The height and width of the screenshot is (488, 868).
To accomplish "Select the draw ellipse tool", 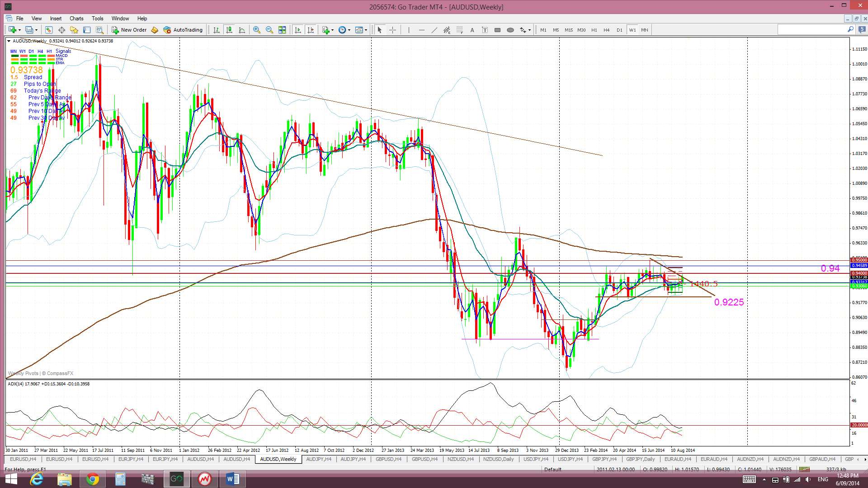I will pyautogui.click(x=510, y=30).
